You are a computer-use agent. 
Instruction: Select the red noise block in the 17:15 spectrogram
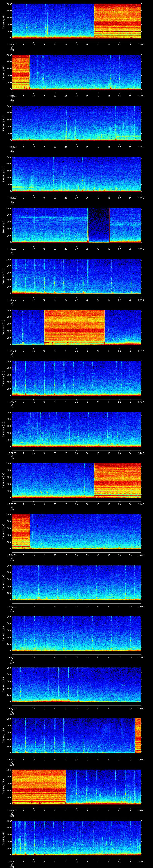pos(20,71)
